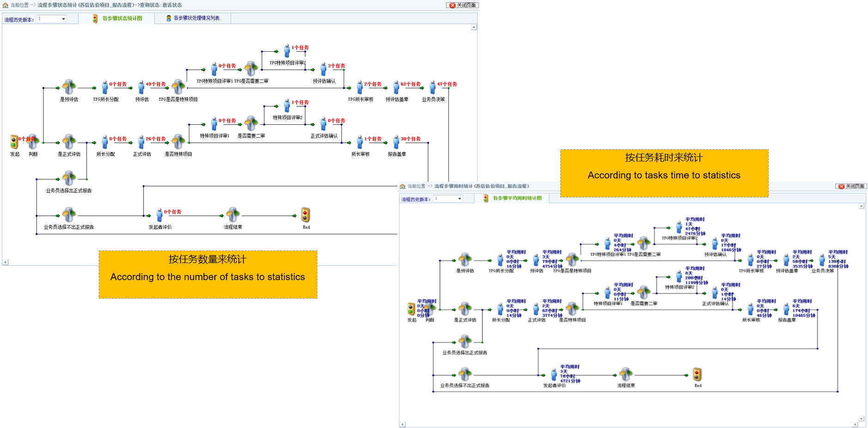Screen dimensions: 868x428
Task: Select the End traffic light in time statistics window
Action: (x=698, y=374)
